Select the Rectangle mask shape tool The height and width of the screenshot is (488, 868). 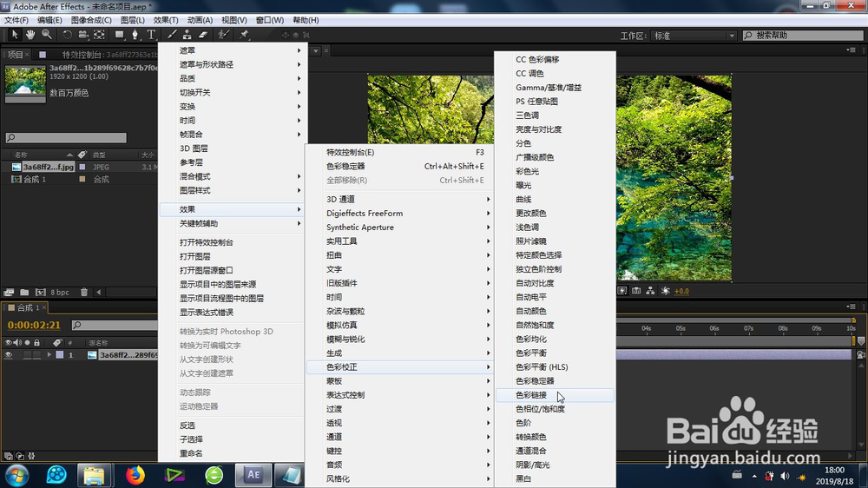pos(119,35)
